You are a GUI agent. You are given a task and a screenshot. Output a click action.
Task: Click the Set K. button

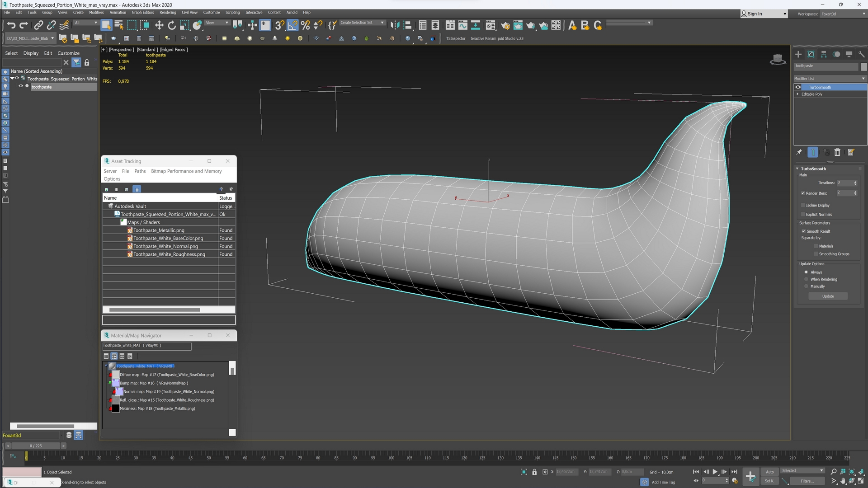(769, 481)
